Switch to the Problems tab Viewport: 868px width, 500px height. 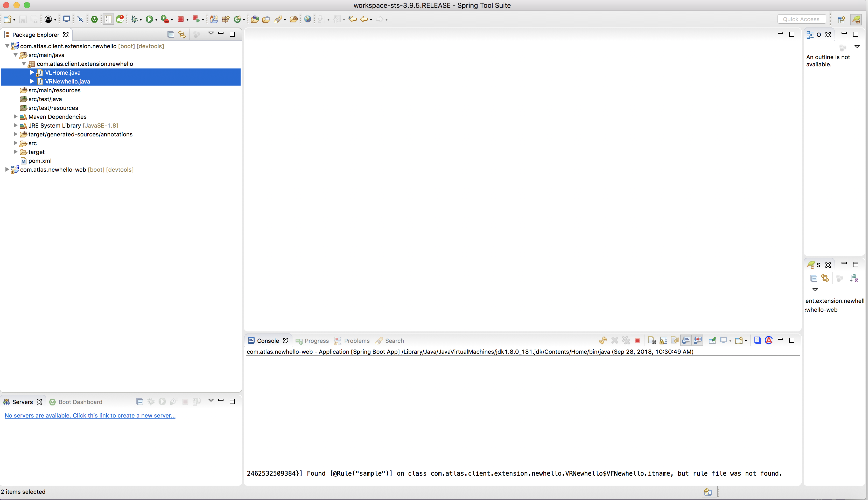click(x=356, y=341)
